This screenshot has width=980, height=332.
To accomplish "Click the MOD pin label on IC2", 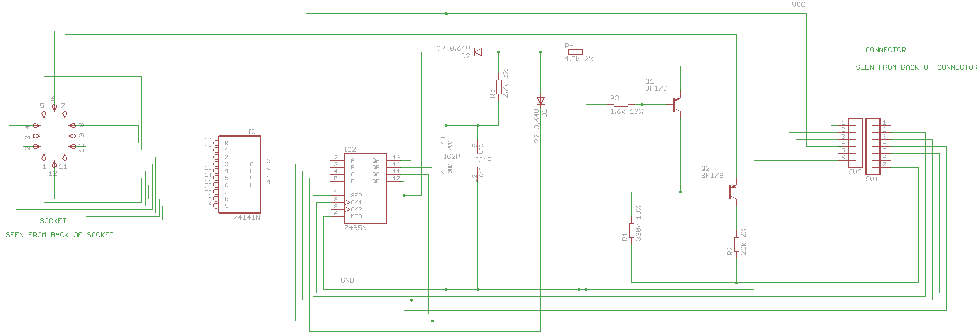I will pyautogui.click(x=356, y=217).
